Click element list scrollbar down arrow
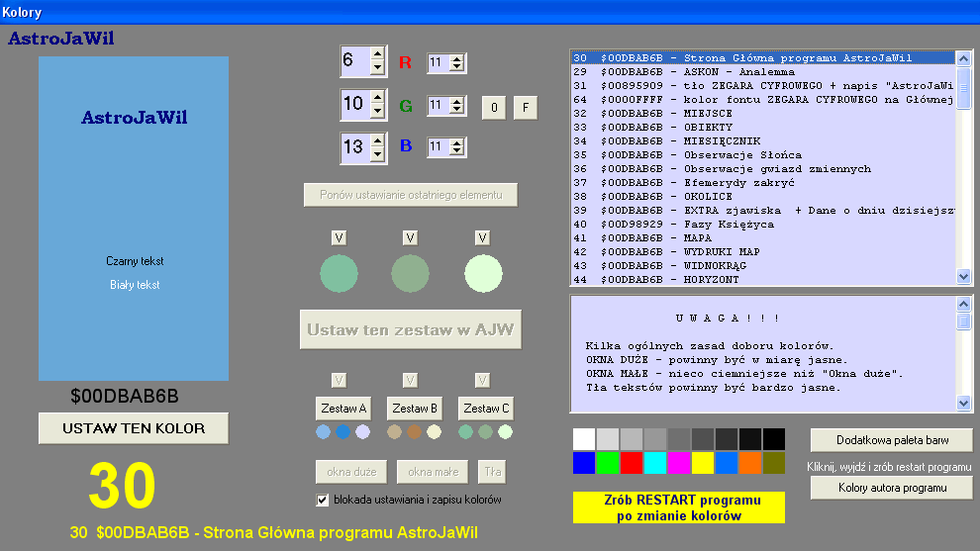 [x=963, y=276]
